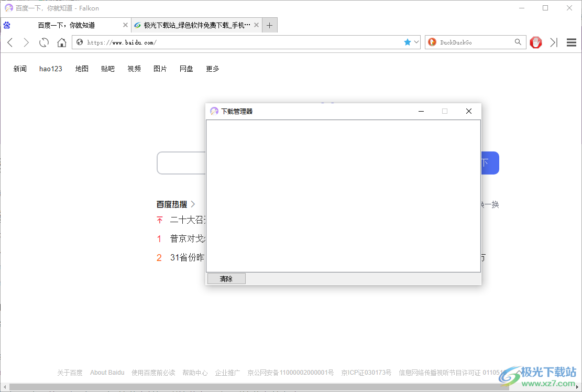Open the 新闻 link
This screenshot has height=392, width=582.
(x=20, y=69)
